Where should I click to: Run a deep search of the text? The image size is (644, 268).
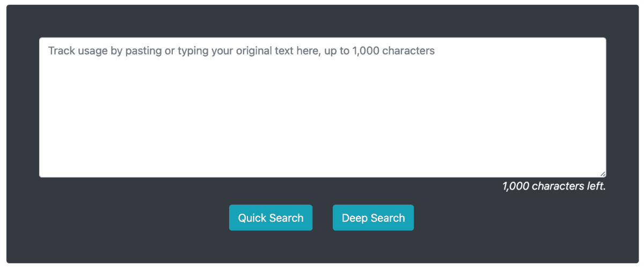[x=373, y=218]
